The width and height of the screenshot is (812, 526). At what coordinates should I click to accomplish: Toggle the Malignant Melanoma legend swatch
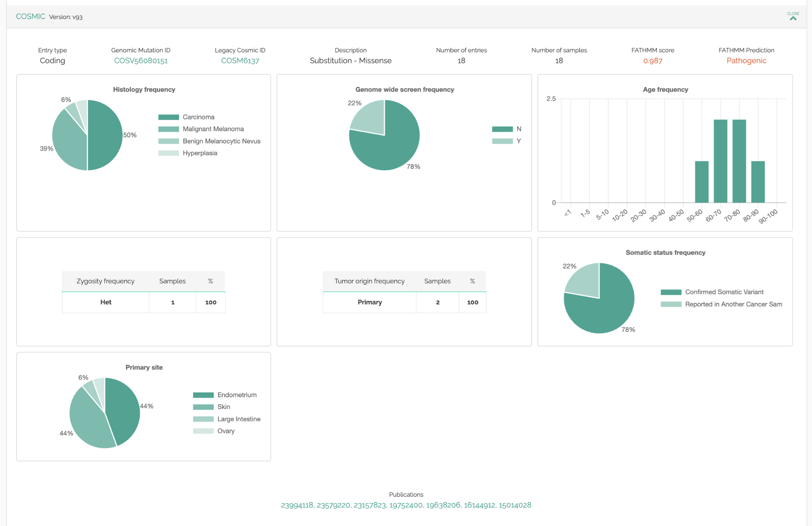(x=169, y=129)
